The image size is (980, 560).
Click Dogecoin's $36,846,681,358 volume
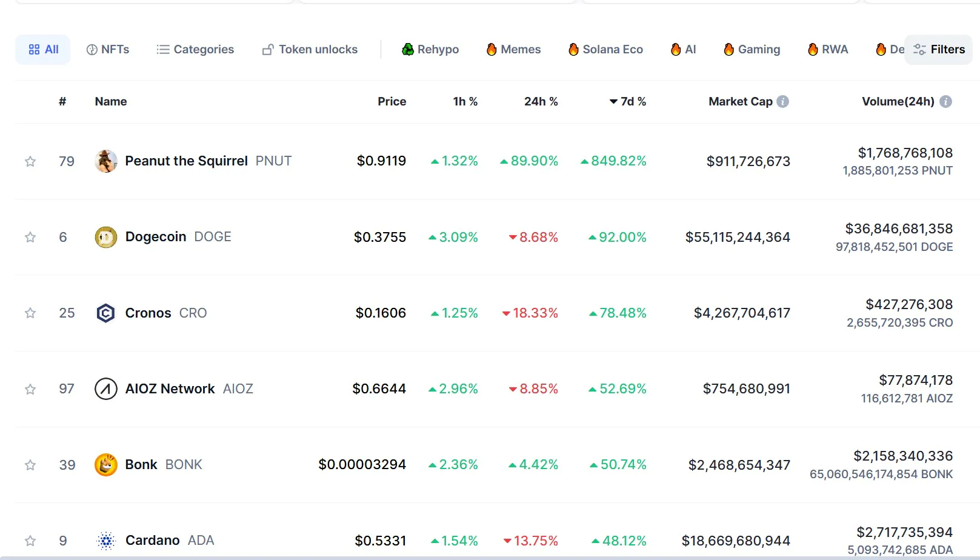[x=899, y=229]
